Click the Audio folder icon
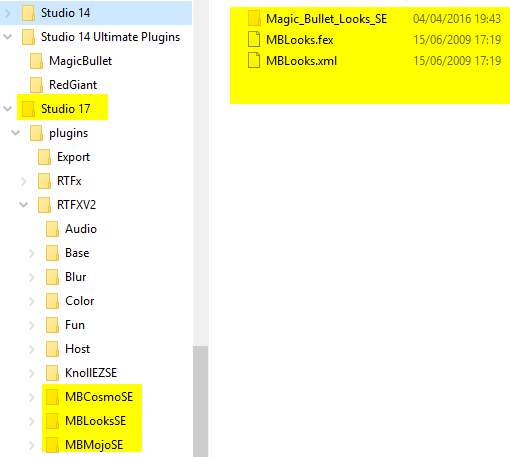This screenshot has width=510, height=457. click(x=52, y=229)
